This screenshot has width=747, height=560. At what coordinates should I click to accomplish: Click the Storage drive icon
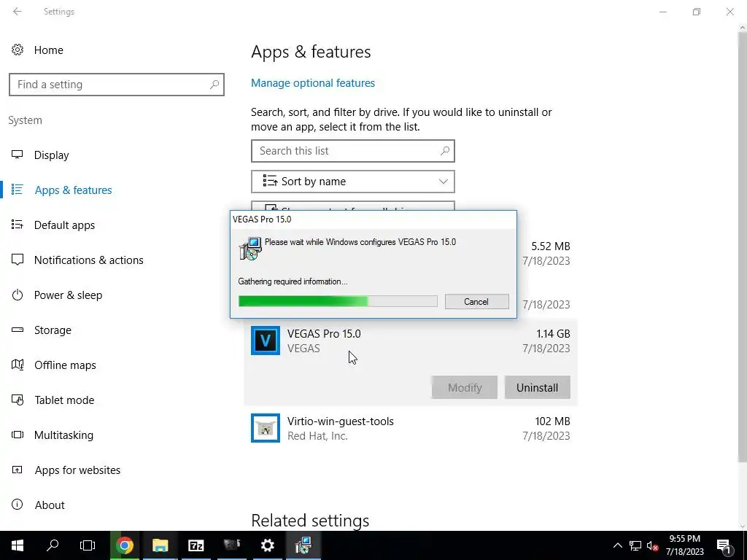[18, 330]
